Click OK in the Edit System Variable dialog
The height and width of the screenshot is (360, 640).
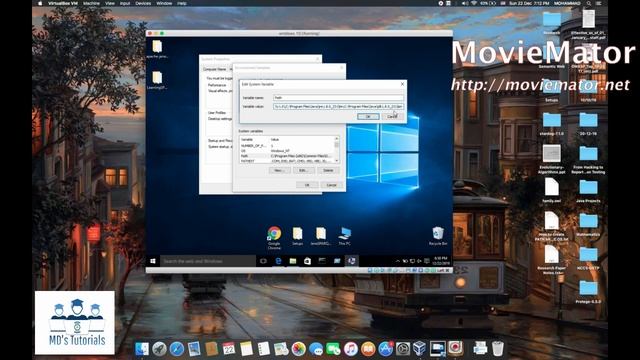pyautogui.click(x=368, y=117)
